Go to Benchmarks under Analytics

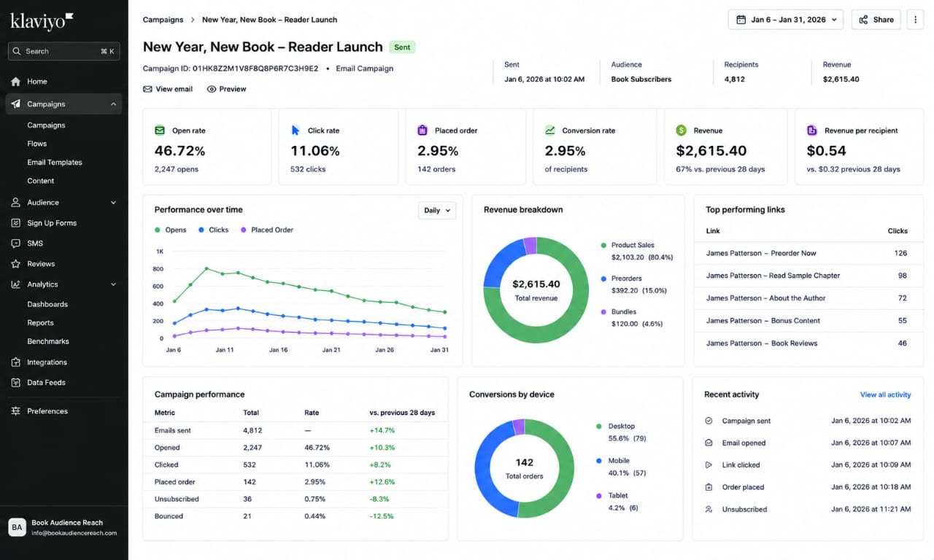(48, 341)
